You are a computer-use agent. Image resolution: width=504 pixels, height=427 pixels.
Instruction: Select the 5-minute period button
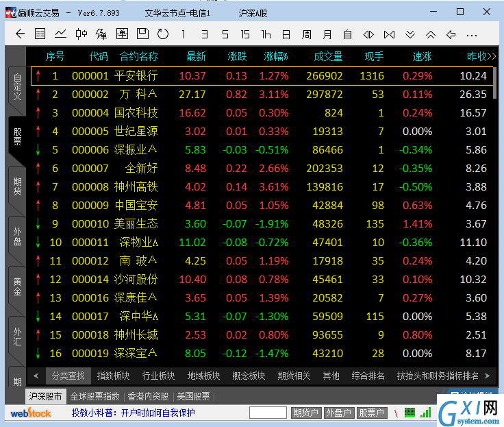[225, 34]
